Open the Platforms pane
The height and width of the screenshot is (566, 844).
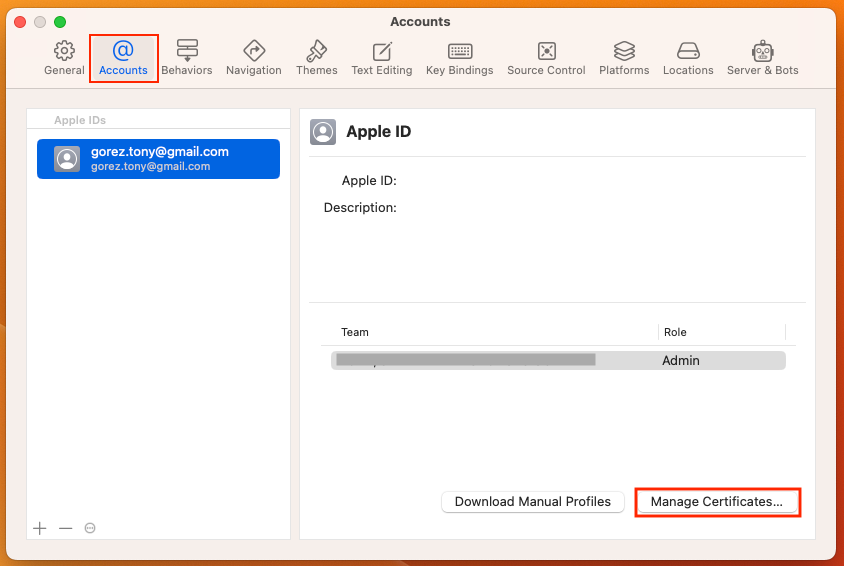click(624, 58)
